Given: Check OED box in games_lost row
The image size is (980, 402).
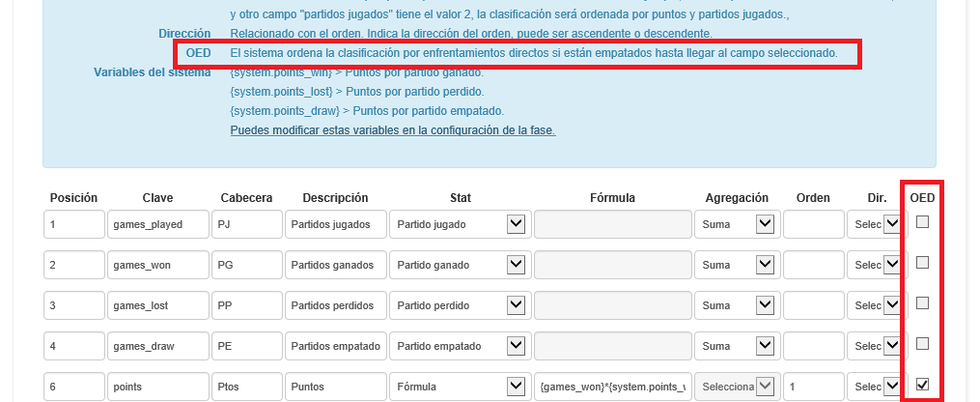Looking at the screenshot, I should coord(922,303).
